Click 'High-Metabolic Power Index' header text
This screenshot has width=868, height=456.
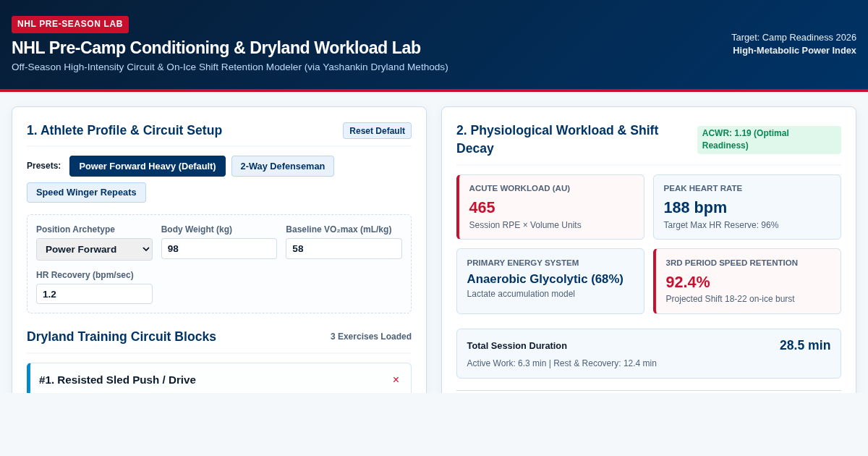click(x=794, y=51)
